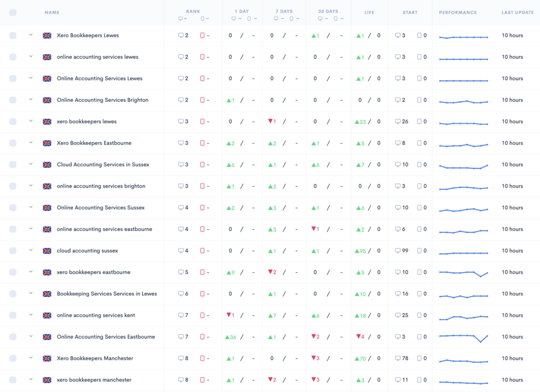Open performance sparkline for xero bookkeepers eastbourne
Image resolution: width=540 pixels, height=392 pixels.
[x=464, y=273]
